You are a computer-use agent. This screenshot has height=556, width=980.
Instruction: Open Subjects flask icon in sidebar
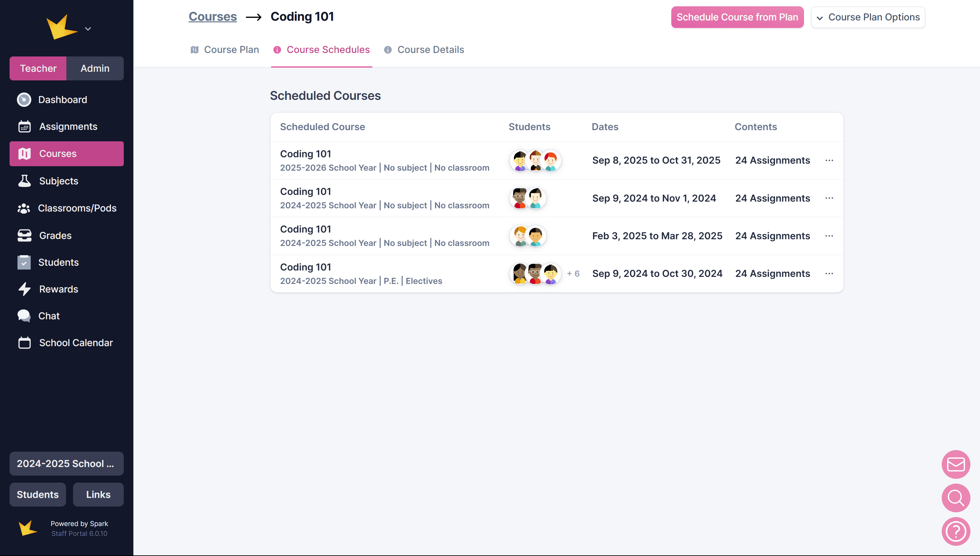click(25, 181)
